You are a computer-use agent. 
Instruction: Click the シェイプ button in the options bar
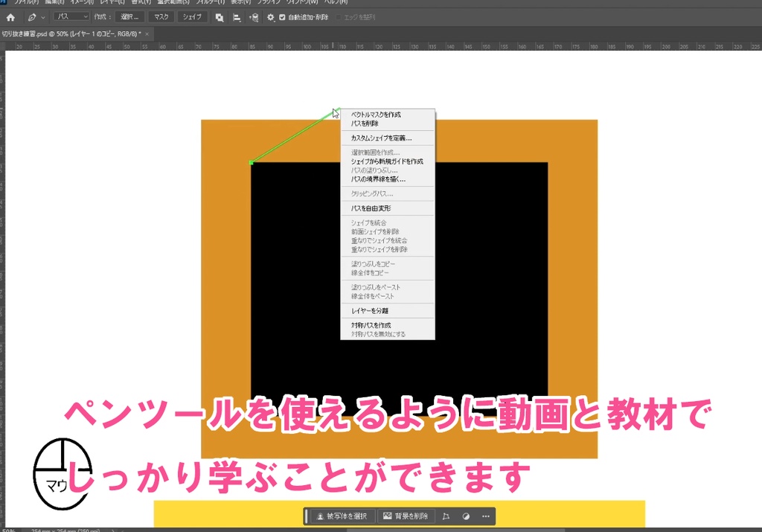tap(192, 16)
